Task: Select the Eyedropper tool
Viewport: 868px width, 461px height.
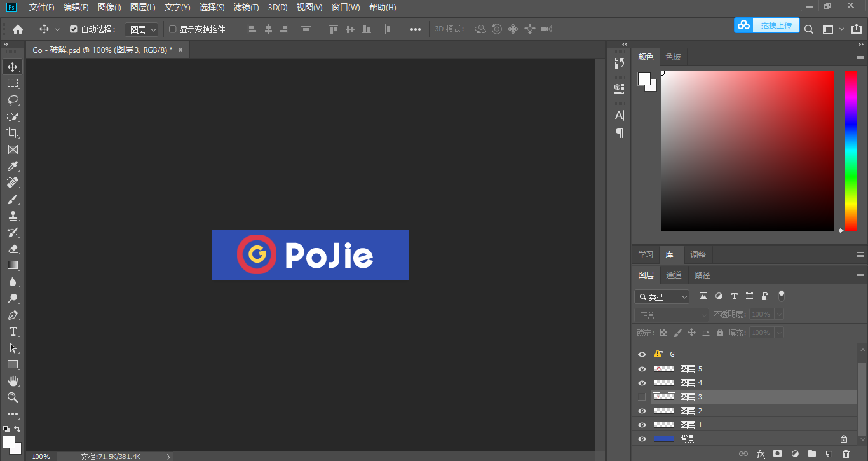Action: 13,166
